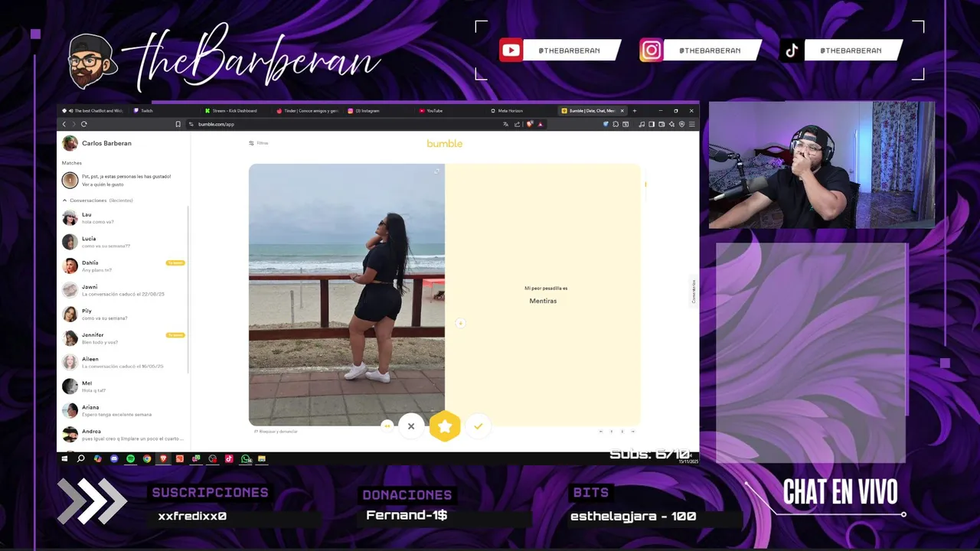The height and width of the screenshot is (551, 980).
Task: Switch to the Tinder tab
Action: (307, 110)
